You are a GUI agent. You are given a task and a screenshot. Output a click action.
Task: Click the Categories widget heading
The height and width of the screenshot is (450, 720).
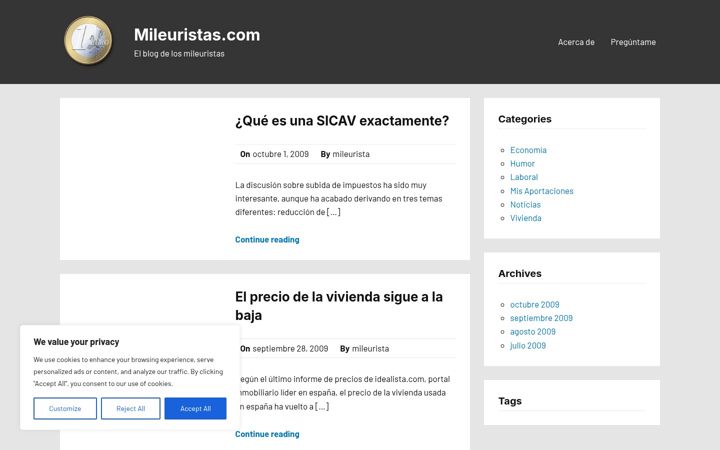click(525, 119)
